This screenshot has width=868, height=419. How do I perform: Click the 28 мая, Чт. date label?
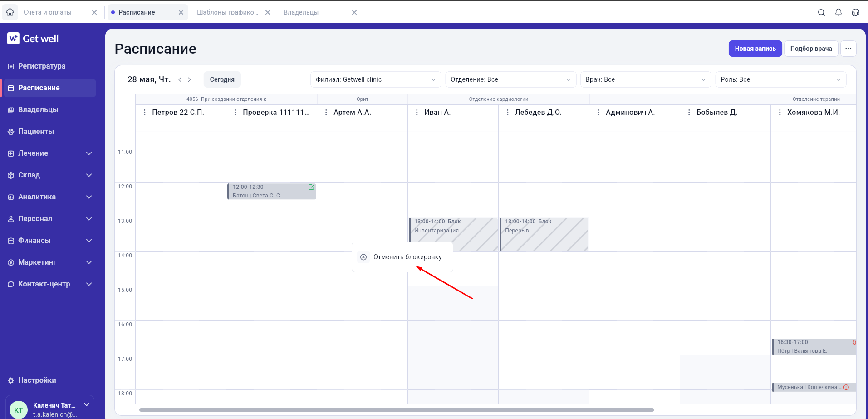click(149, 79)
